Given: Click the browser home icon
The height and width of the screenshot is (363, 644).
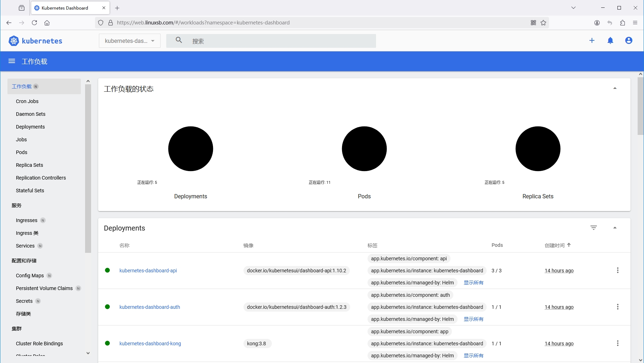Looking at the screenshot, I should coord(47,23).
